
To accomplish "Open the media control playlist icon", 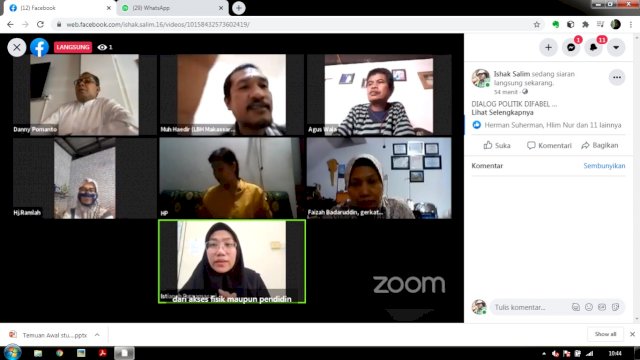I will pyautogui.click(x=600, y=24).
